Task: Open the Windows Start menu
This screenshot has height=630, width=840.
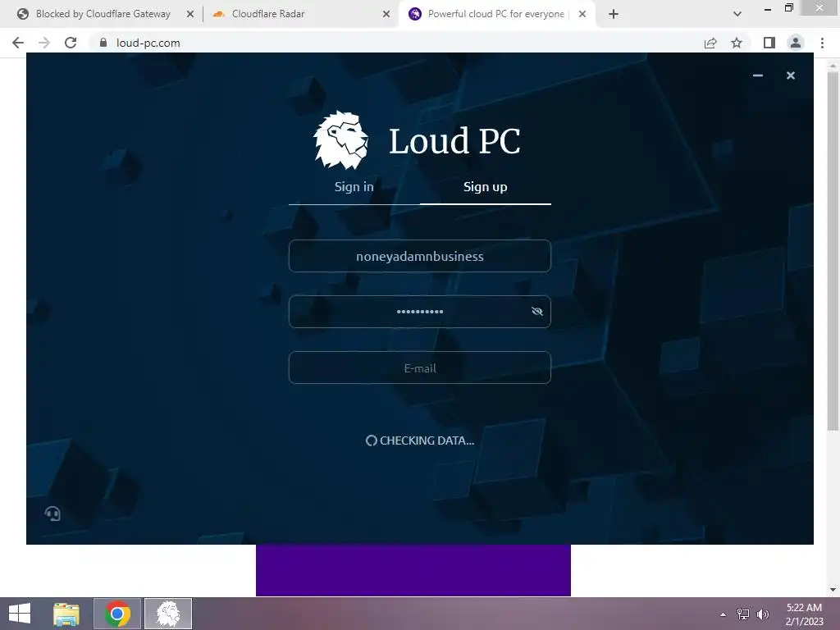Action: coord(20,614)
